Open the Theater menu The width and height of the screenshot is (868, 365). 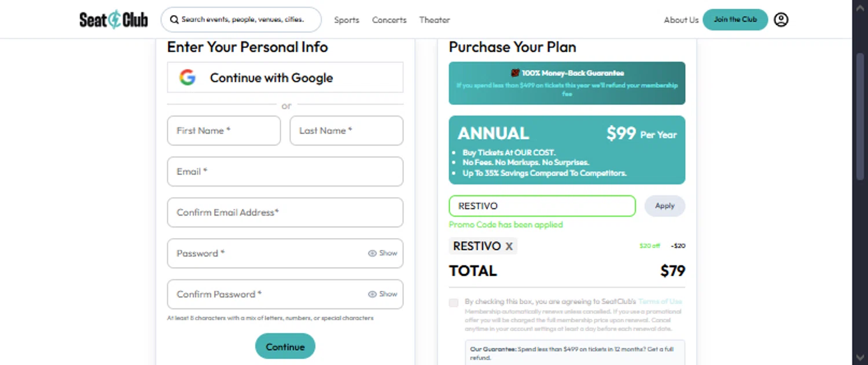point(435,20)
